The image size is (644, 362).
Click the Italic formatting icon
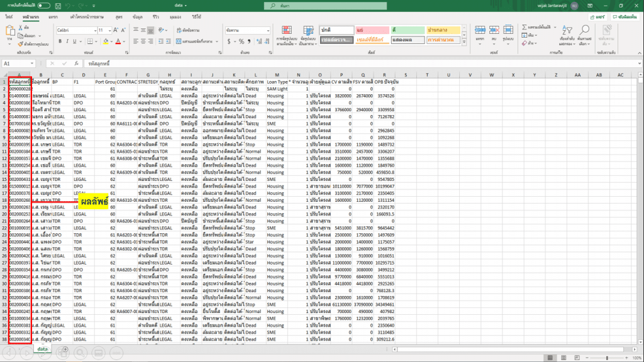click(67, 41)
